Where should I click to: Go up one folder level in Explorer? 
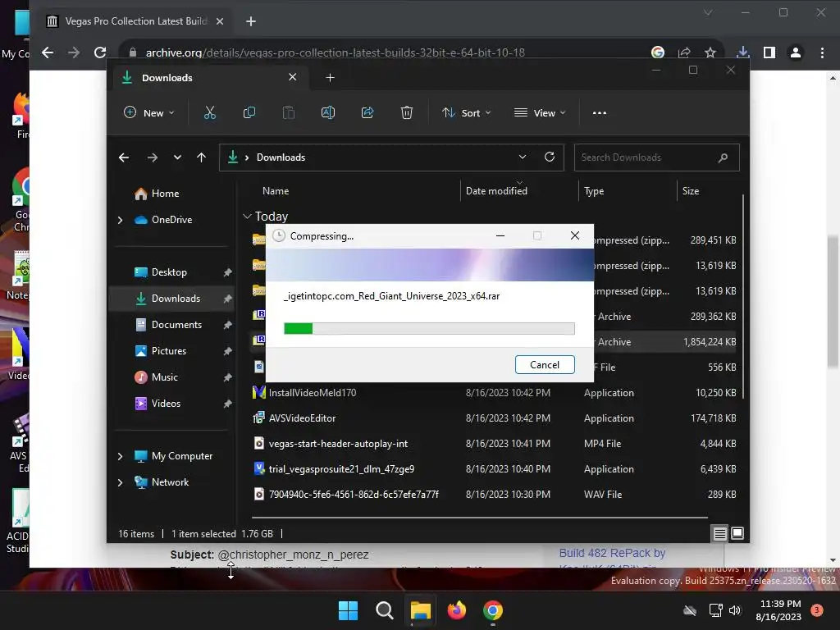coord(202,157)
